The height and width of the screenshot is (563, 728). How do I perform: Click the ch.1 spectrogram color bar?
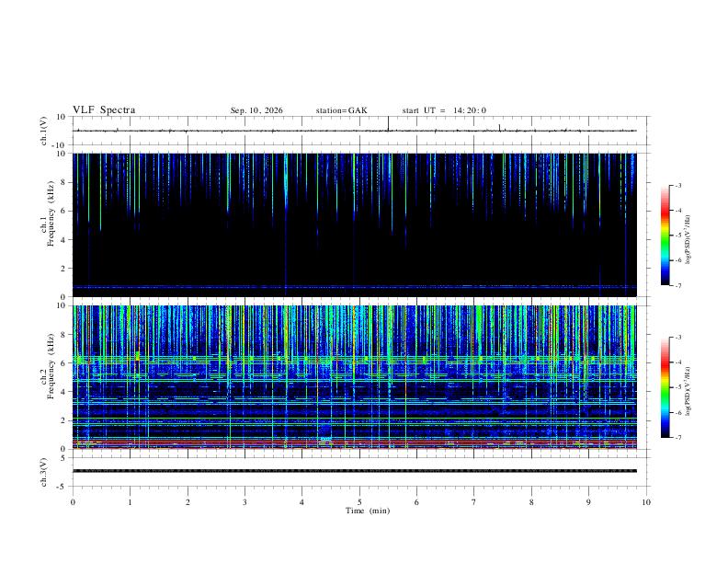click(665, 236)
